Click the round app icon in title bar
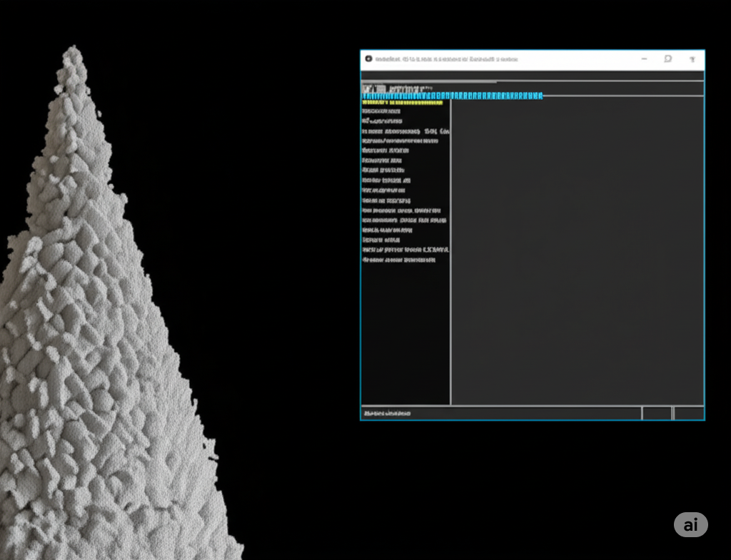The image size is (731, 560). [368, 58]
